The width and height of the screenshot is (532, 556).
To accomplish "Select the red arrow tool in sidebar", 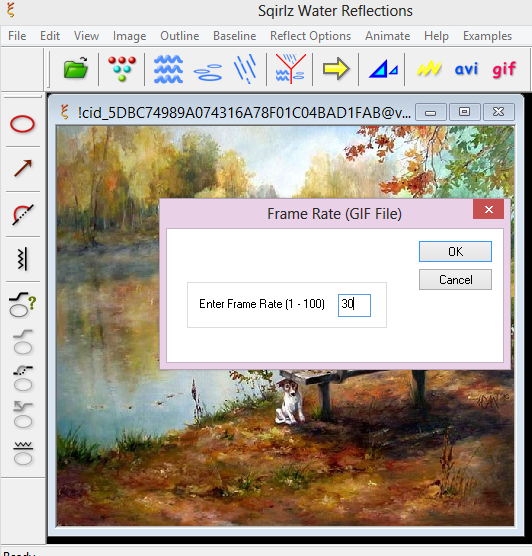I will (x=23, y=168).
